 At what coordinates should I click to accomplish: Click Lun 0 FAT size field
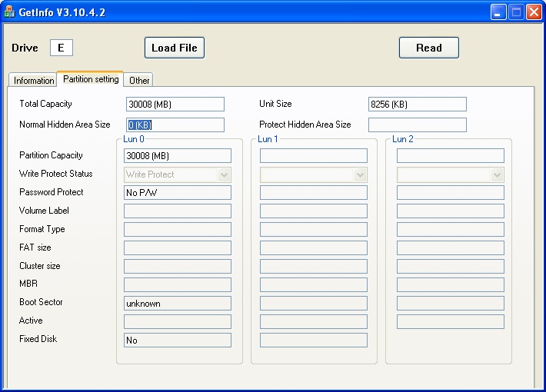point(178,247)
